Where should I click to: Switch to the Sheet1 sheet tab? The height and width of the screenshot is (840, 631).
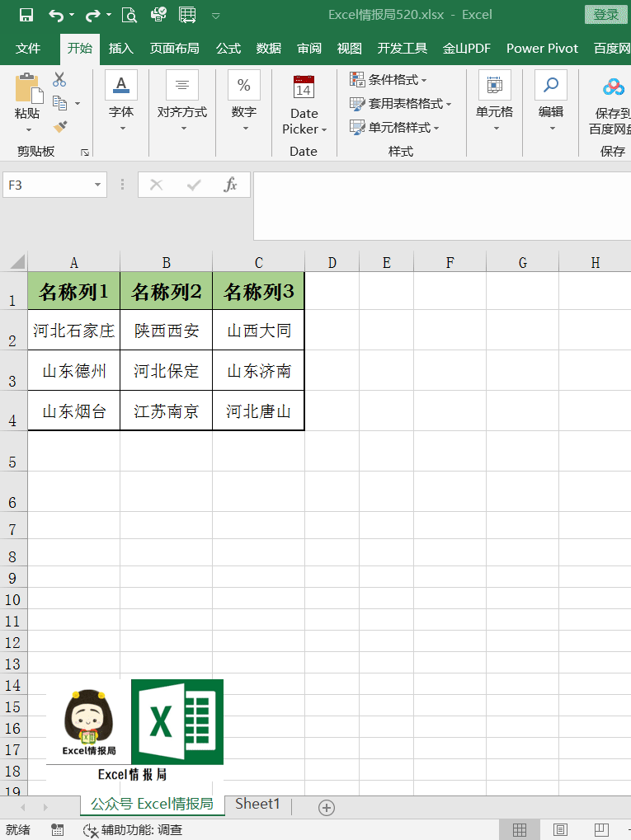(x=257, y=804)
